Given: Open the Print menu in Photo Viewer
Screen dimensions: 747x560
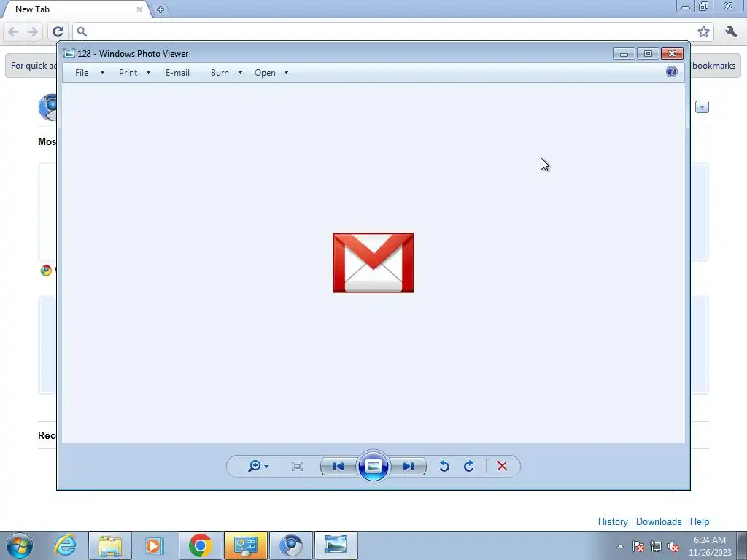Looking at the screenshot, I should tap(128, 73).
